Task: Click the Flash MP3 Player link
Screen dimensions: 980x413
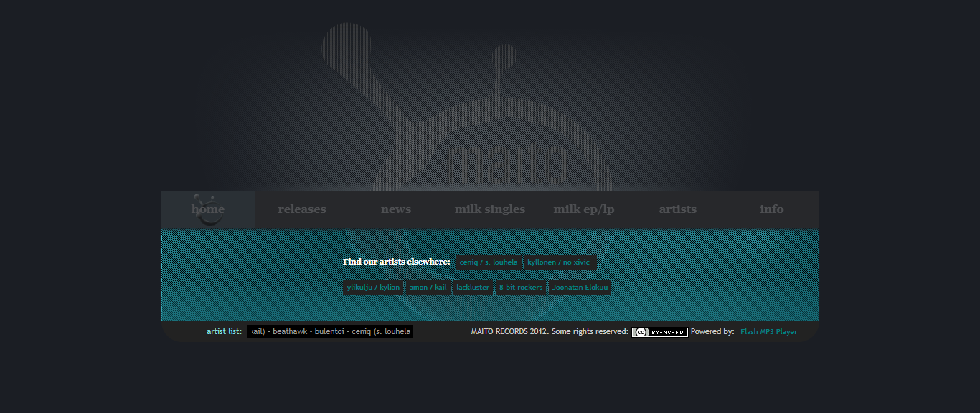Action: point(768,332)
